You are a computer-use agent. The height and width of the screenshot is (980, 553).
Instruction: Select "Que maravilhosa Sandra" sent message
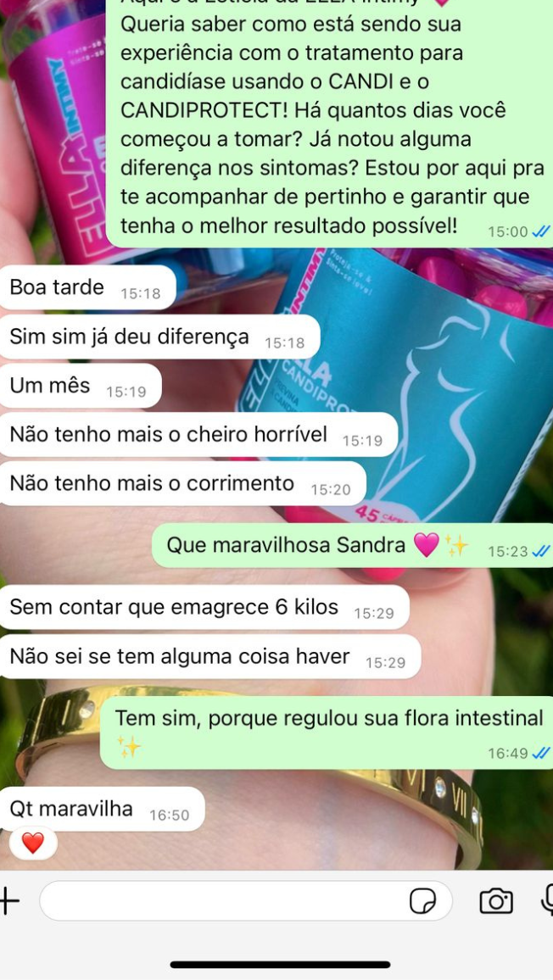pos(353,546)
